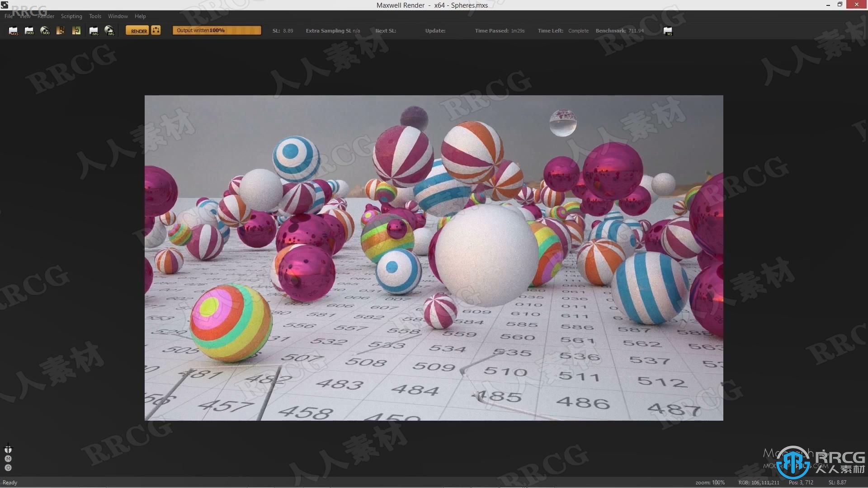The height and width of the screenshot is (488, 868).
Task: Click the SL: 8.87 status bar entry
Action: click(x=837, y=483)
